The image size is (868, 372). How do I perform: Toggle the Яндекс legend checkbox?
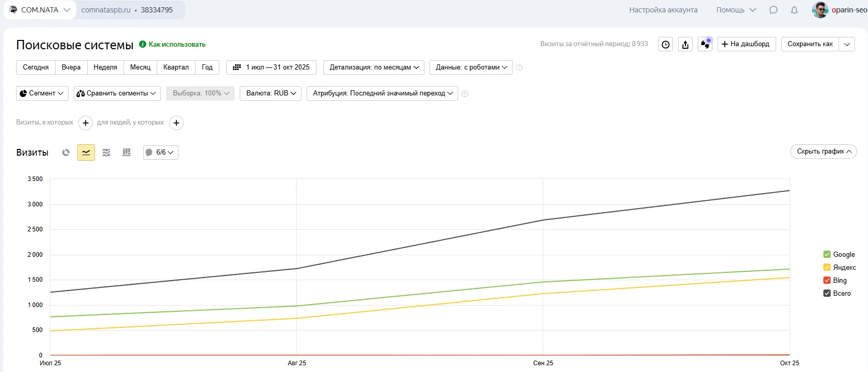(827, 267)
